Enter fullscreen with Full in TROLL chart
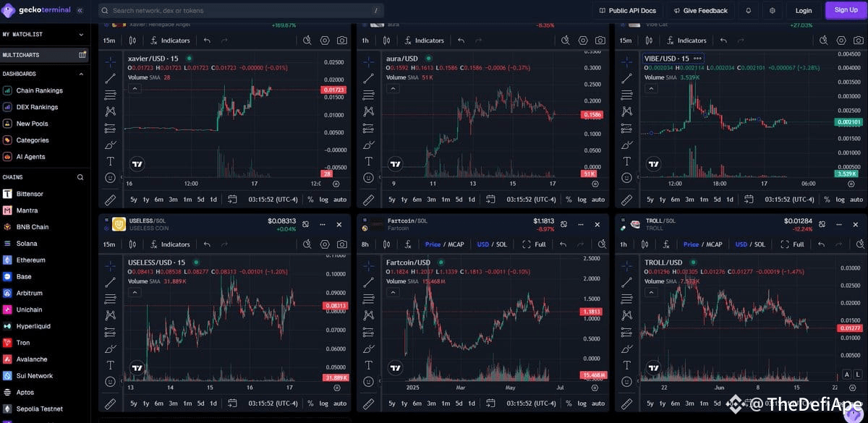The height and width of the screenshot is (423, 868). pyautogui.click(x=793, y=244)
